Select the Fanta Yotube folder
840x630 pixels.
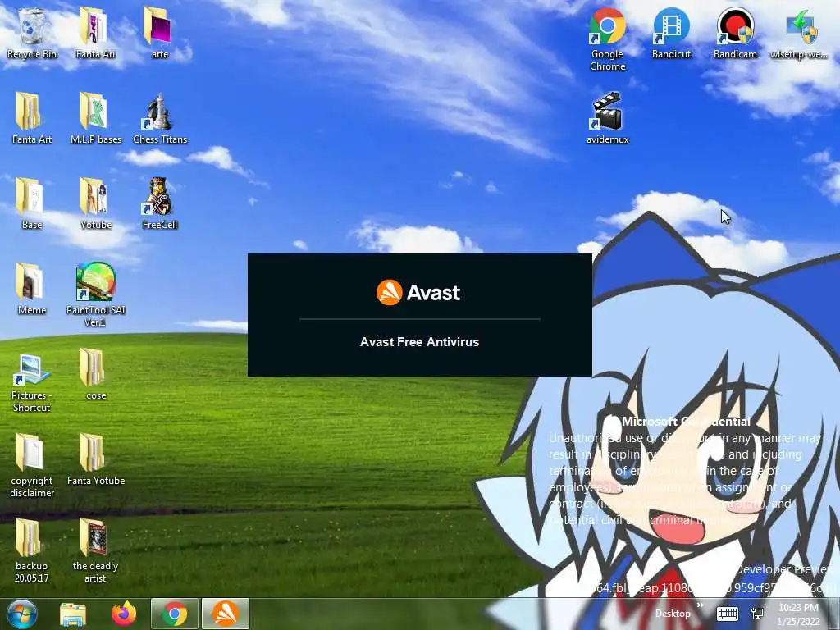(x=95, y=459)
